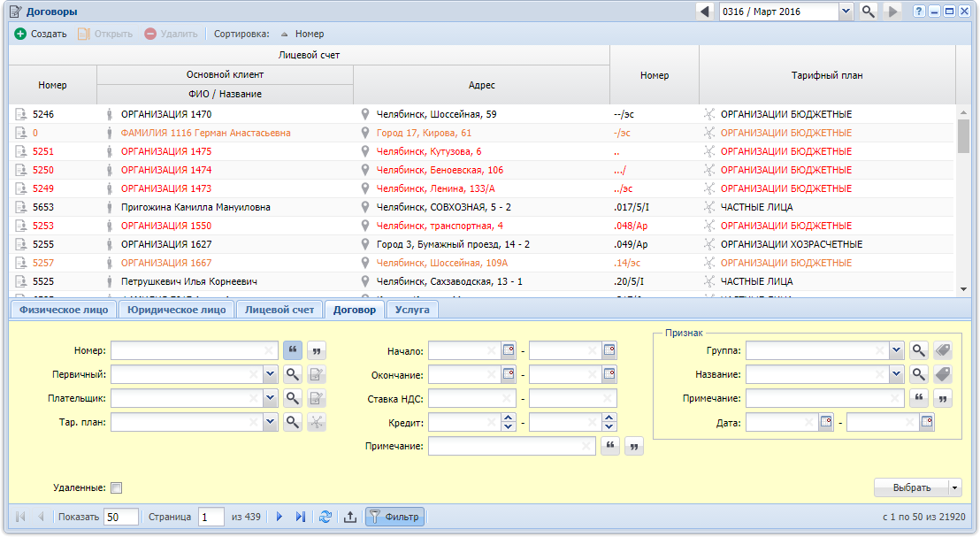Open the period dropdown 0316 / Март 2016

(846, 12)
